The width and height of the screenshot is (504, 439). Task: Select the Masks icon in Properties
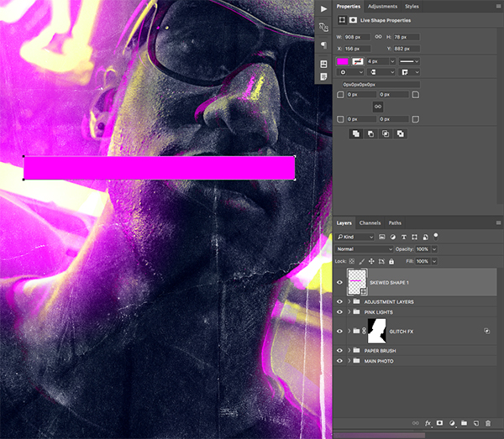click(353, 20)
